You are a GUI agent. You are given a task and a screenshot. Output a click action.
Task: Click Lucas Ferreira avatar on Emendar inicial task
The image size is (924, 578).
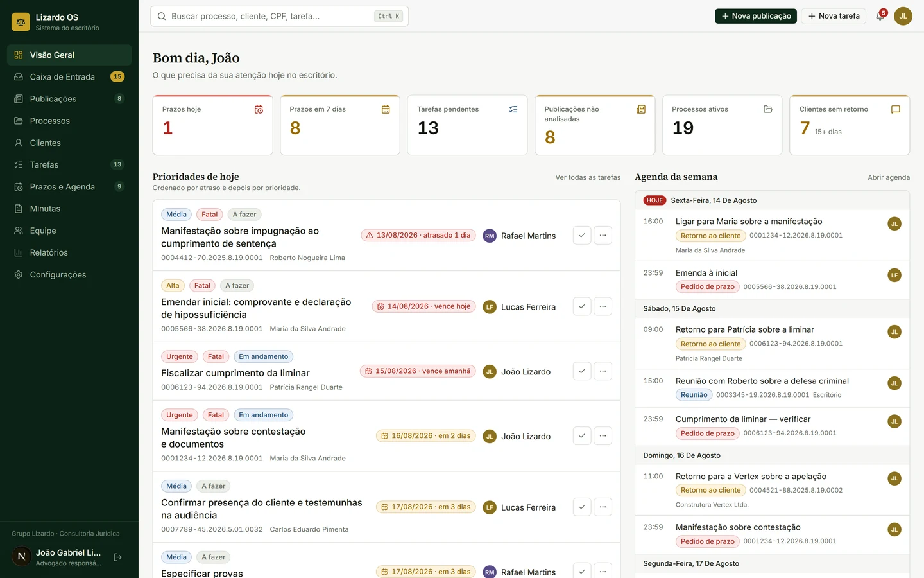coord(490,307)
